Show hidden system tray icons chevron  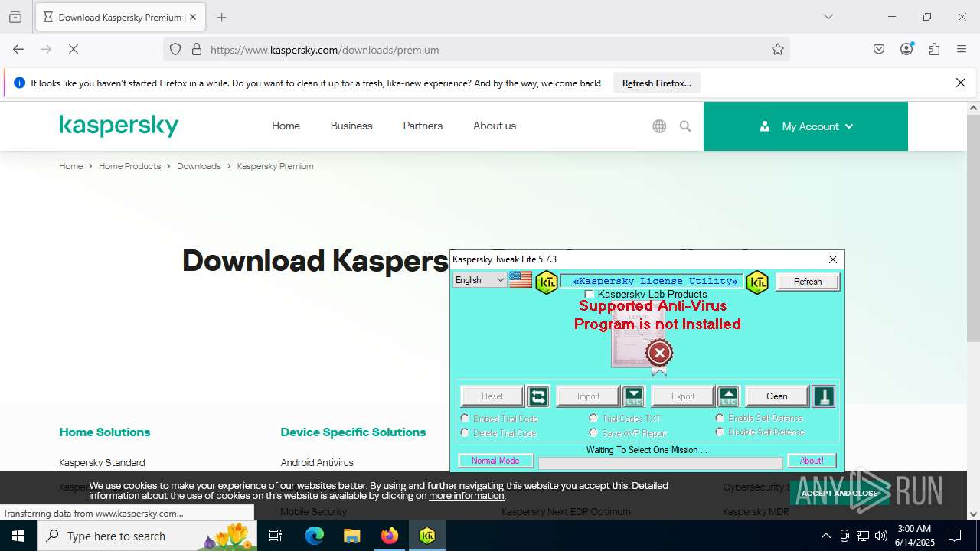tap(825, 536)
